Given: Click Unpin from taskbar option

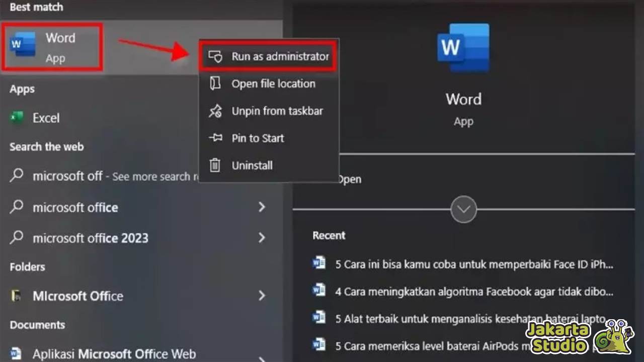Looking at the screenshot, I should [269, 111].
